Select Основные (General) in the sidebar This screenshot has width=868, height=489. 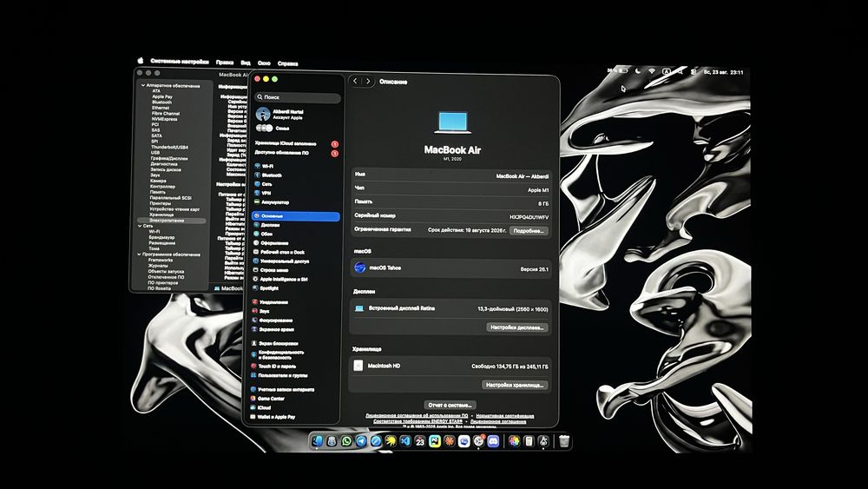point(296,216)
